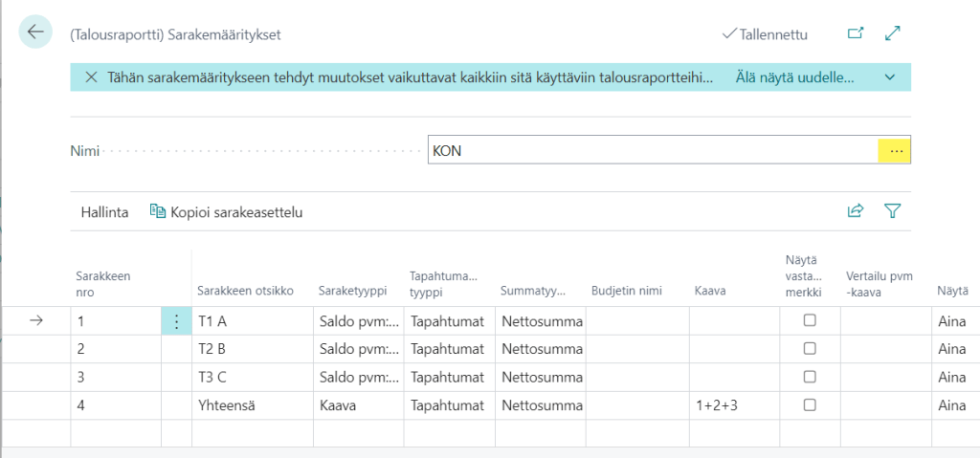This screenshot has height=458, width=980.
Task: Toggle opposite sign checkbox for row 1
Action: point(810,321)
